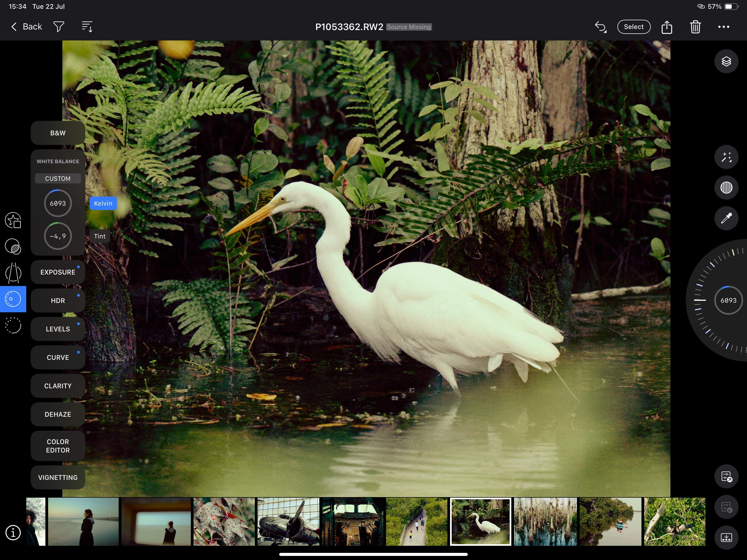
Task: Expand the LEVELS panel
Action: click(x=58, y=329)
